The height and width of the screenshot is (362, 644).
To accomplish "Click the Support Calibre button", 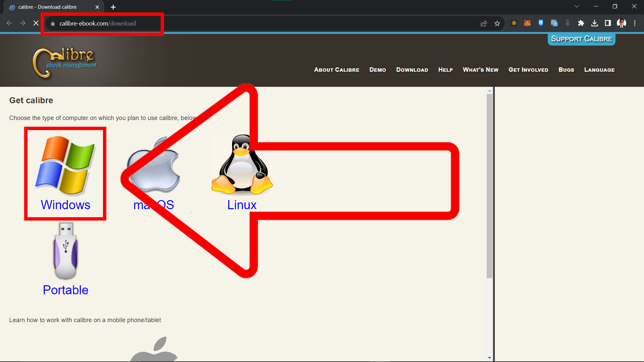I will click(581, 39).
